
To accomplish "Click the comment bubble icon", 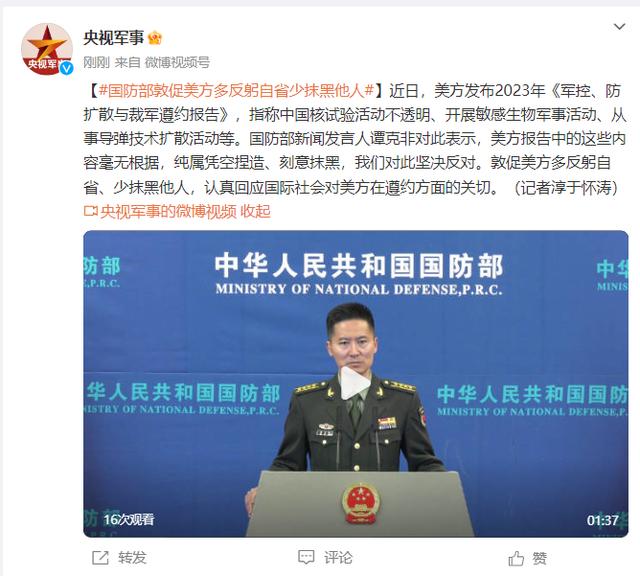I will 306,557.
